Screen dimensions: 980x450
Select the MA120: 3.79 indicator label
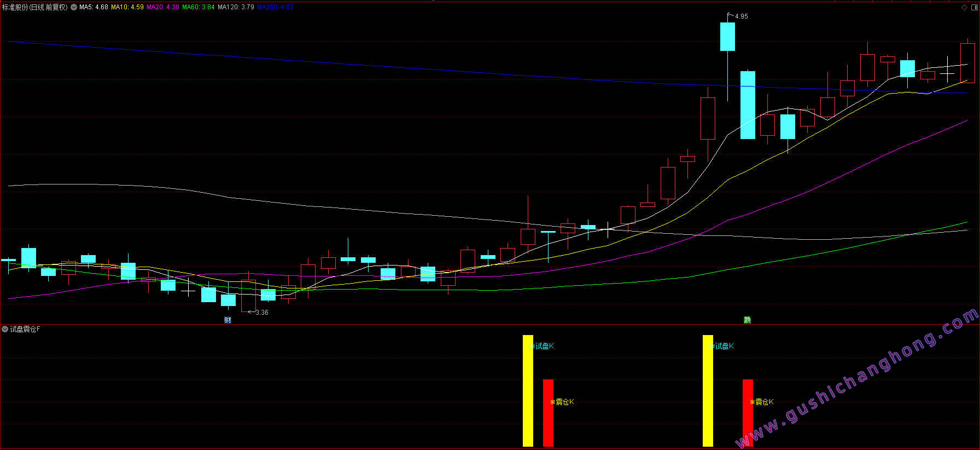(x=236, y=7)
